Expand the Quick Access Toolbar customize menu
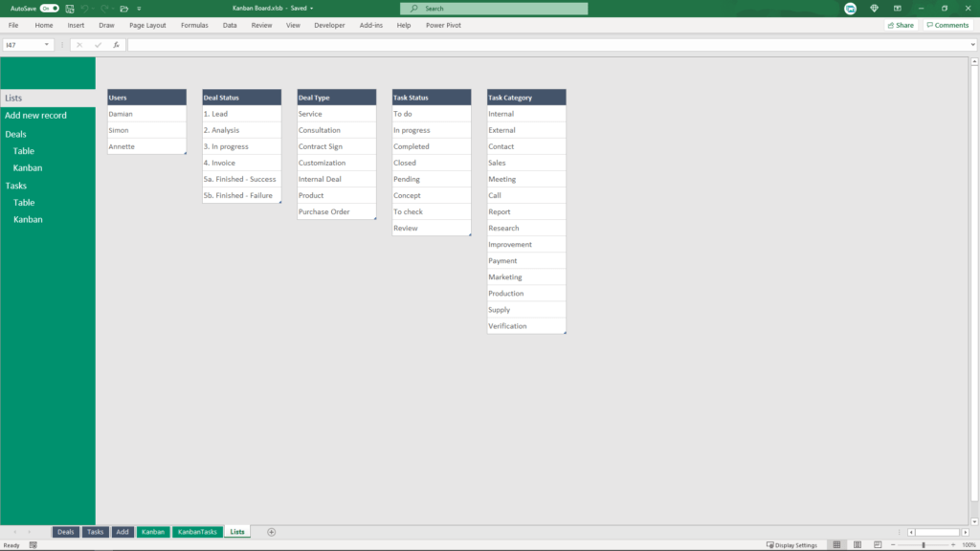980x551 pixels. pyautogui.click(x=139, y=8)
